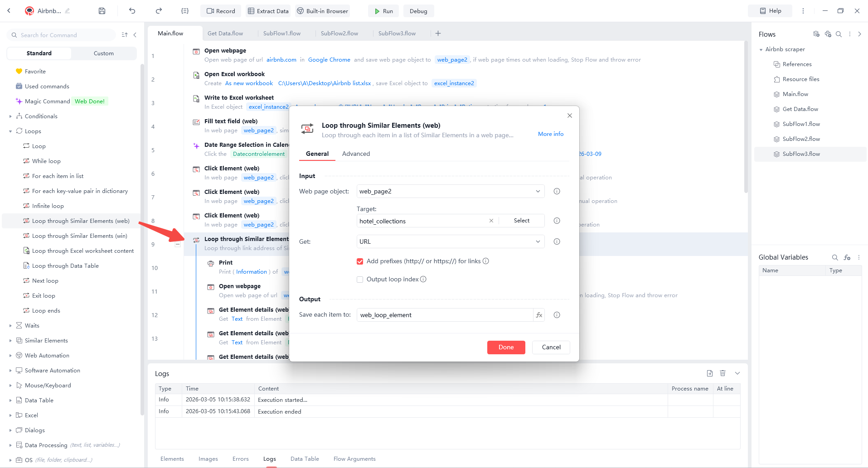The height and width of the screenshot is (468, 868).
Task: Export logs using the file icon
Action: [709, 373]
